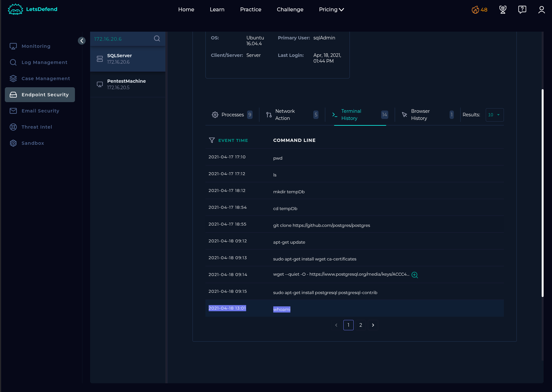This screenshot has height=392, width=552.
Task: Open Threat Intel in the sidebar
Action: pyautogui.click(x=40, y=127)
